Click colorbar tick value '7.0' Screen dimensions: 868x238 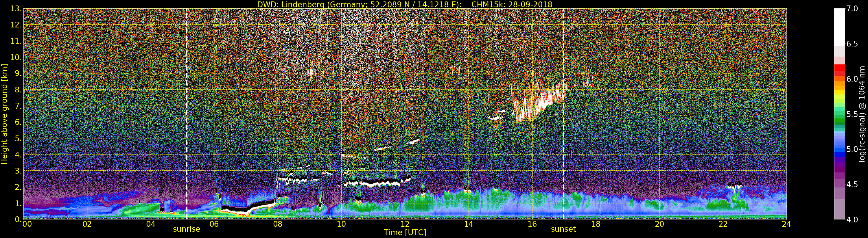[x=852, y=9]
